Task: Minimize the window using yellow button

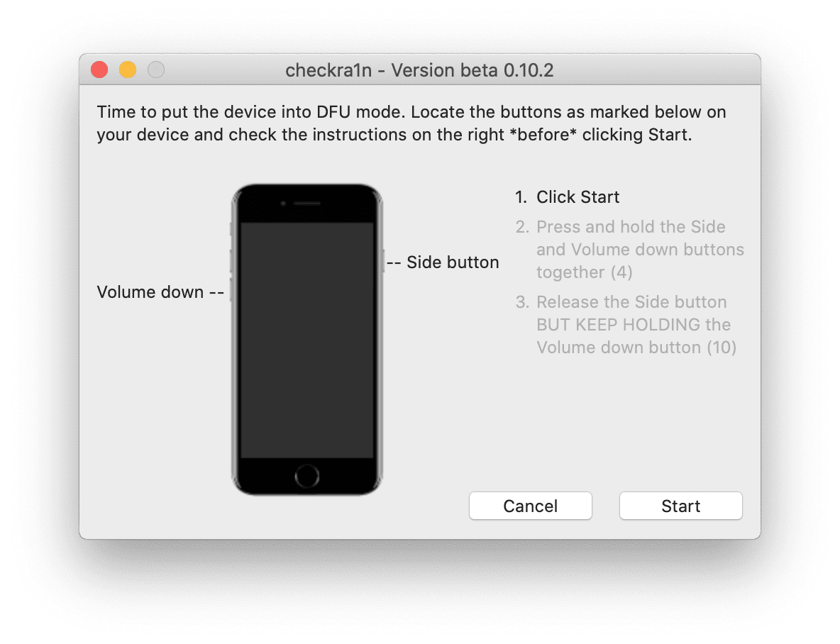Action: 127,70
